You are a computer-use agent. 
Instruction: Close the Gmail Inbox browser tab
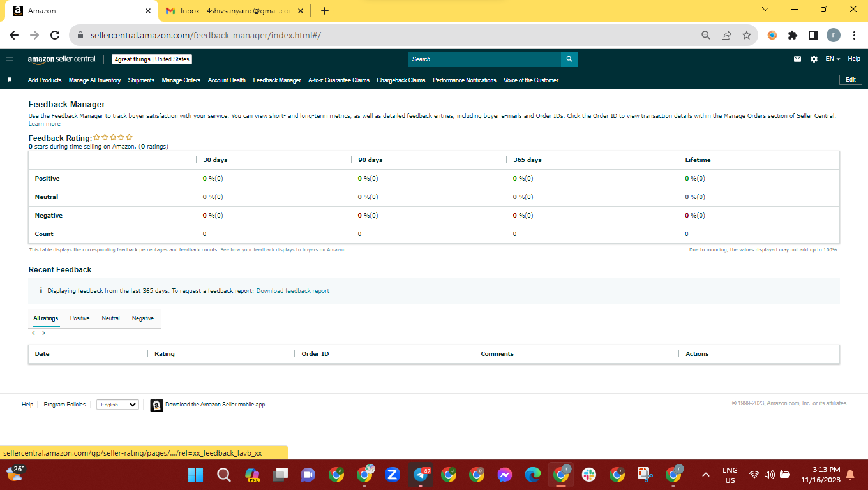click(300, 11)
